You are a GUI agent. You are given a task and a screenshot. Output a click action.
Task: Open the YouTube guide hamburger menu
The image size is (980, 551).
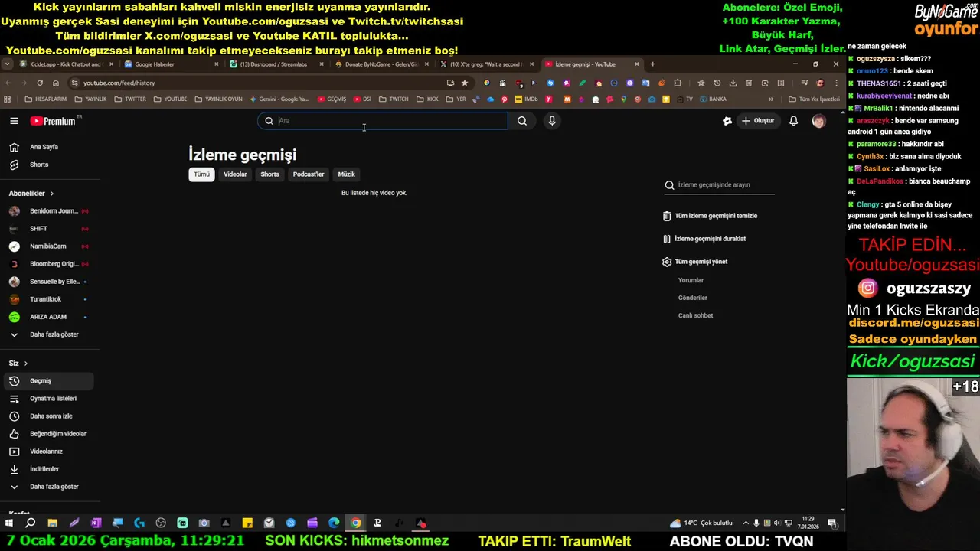click(x=14, y=121)
